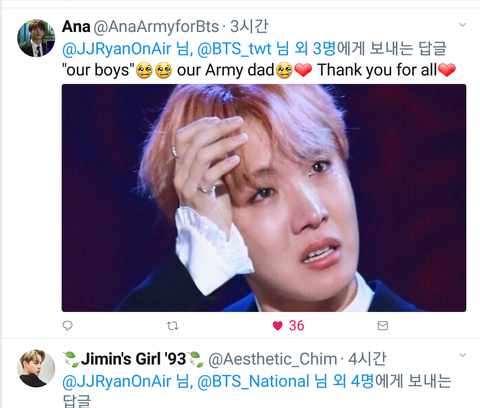Image resolution: width=480 pixels, height=408 pixels.
Task: Show the other 4 reply recipients (외 4명)
Action: [353, 381]
